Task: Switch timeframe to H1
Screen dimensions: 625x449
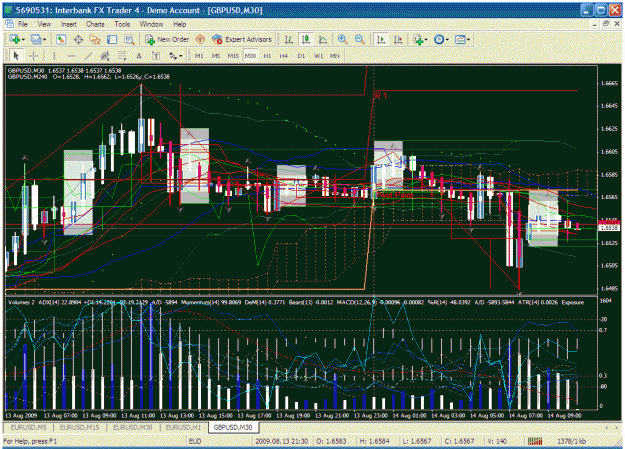Action: (x=267, y=56)
